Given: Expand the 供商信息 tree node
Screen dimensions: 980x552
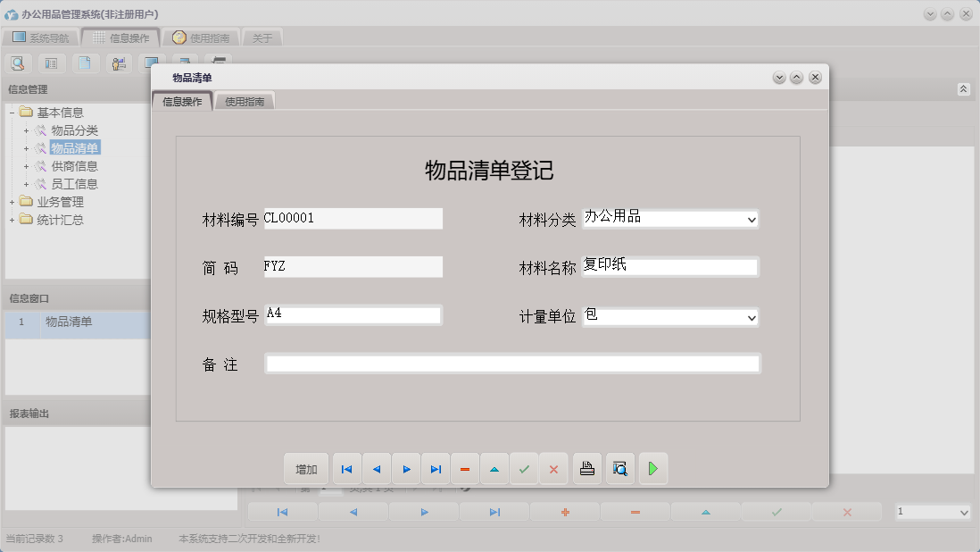Looking at the screenshot, I should click(x=27, y=165).
